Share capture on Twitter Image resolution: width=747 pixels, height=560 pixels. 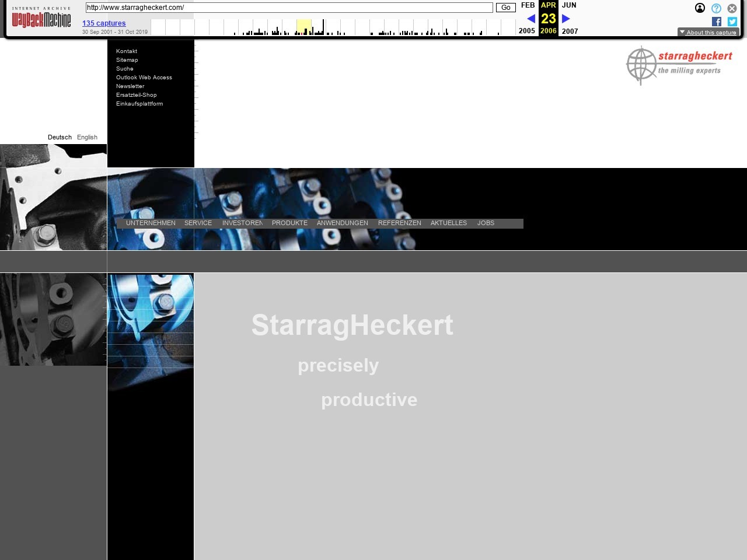(x=732, y=22)
